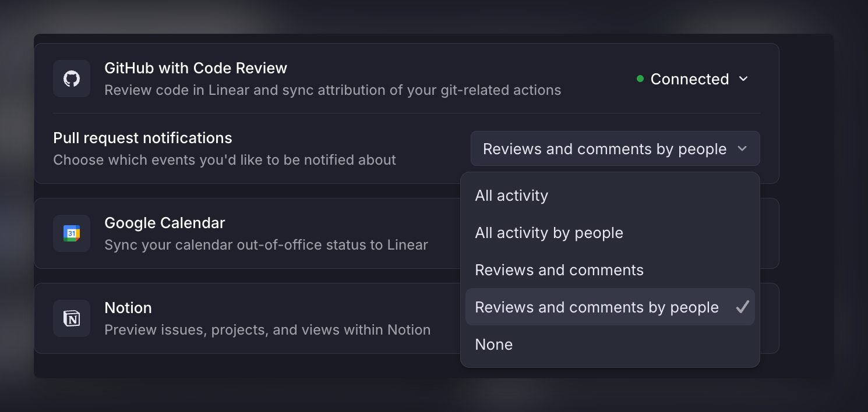The height and width of the screenshot is (412, 868).
Task: Uncheck notifications by choosing None
Action: [493, 344]
